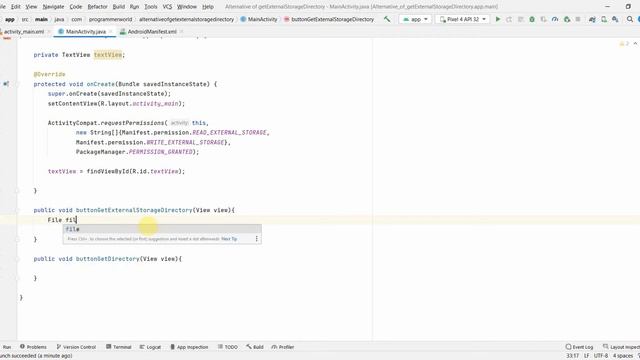Click the Next Tip link in completion popup
640x360 pixels.
point(229,239)
